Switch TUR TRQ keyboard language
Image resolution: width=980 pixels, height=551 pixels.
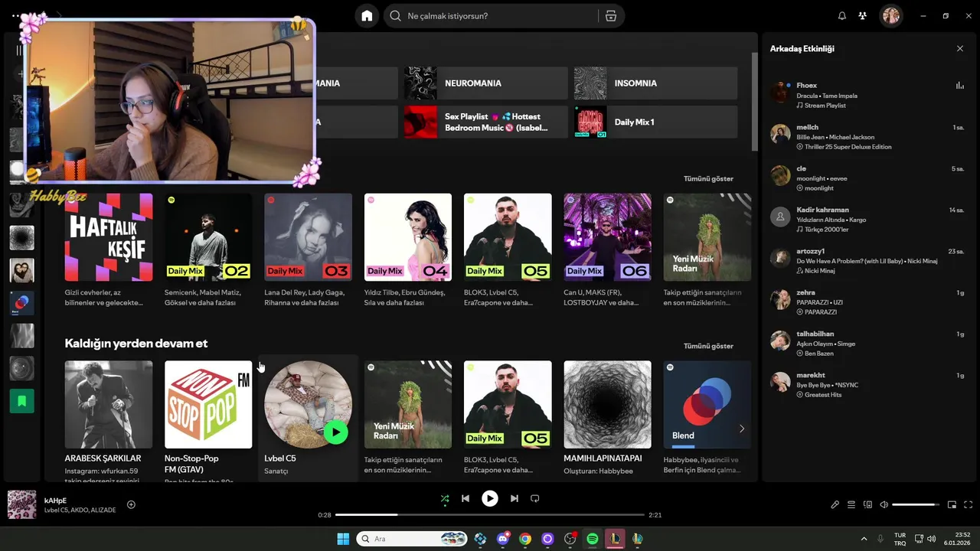coord(900,539)
